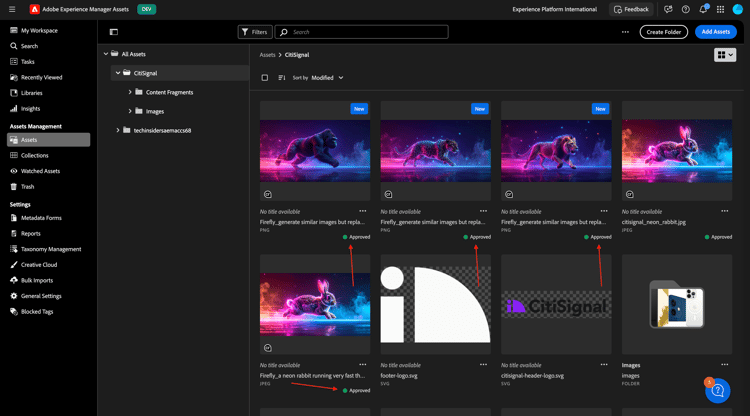Tick the select all assets checkbox

[x=265, y=77]
